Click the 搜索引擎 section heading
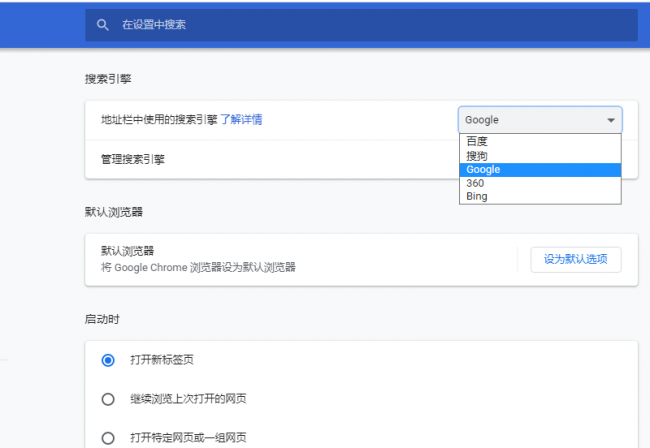 click(108, 79)
